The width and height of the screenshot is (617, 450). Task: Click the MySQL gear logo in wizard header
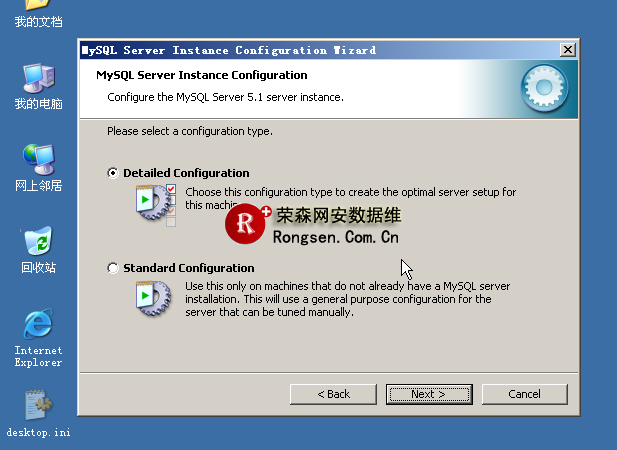[546, 89]
